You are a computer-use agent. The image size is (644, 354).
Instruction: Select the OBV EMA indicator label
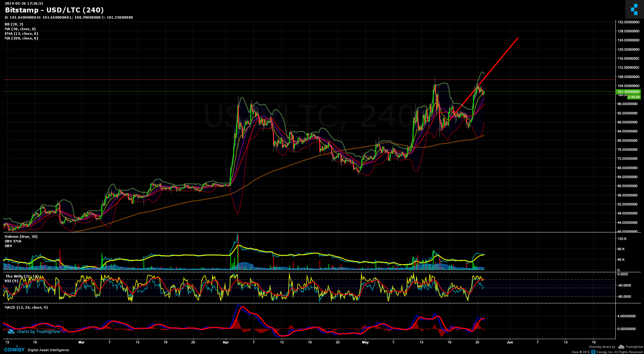13,241
